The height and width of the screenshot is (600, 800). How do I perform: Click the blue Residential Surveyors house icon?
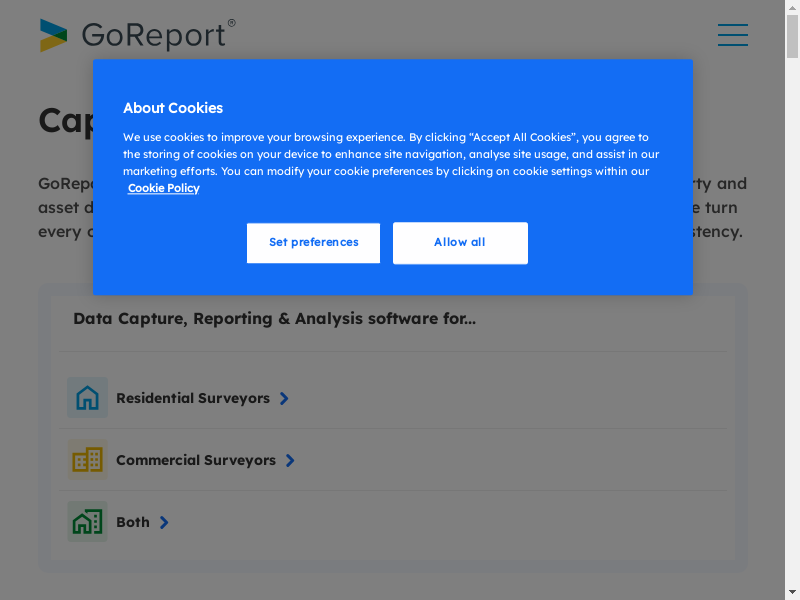tap(87, 398)
